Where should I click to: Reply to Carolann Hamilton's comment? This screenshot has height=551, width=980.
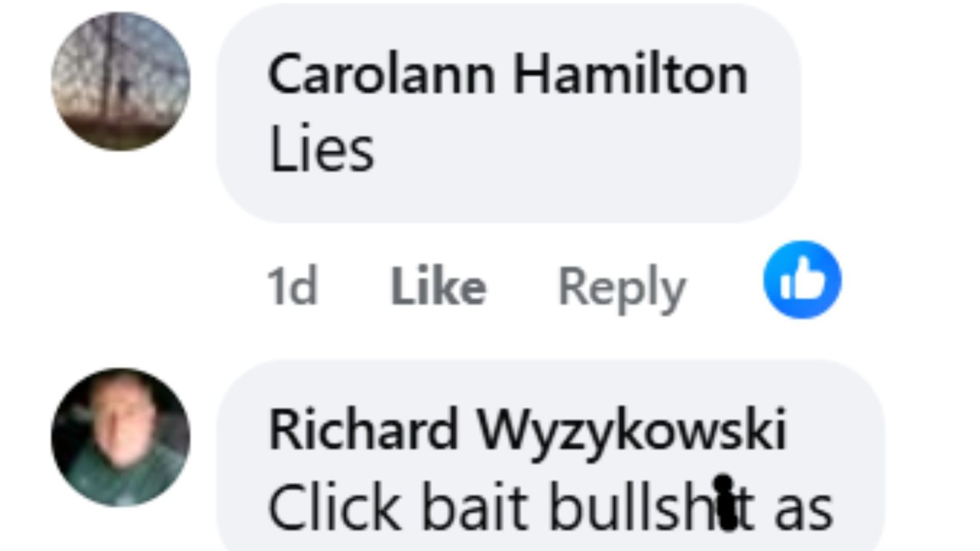coord(622,288)
